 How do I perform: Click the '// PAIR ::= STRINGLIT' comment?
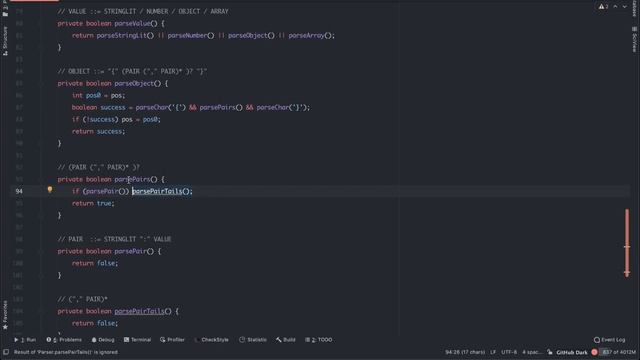coord(114,239)
